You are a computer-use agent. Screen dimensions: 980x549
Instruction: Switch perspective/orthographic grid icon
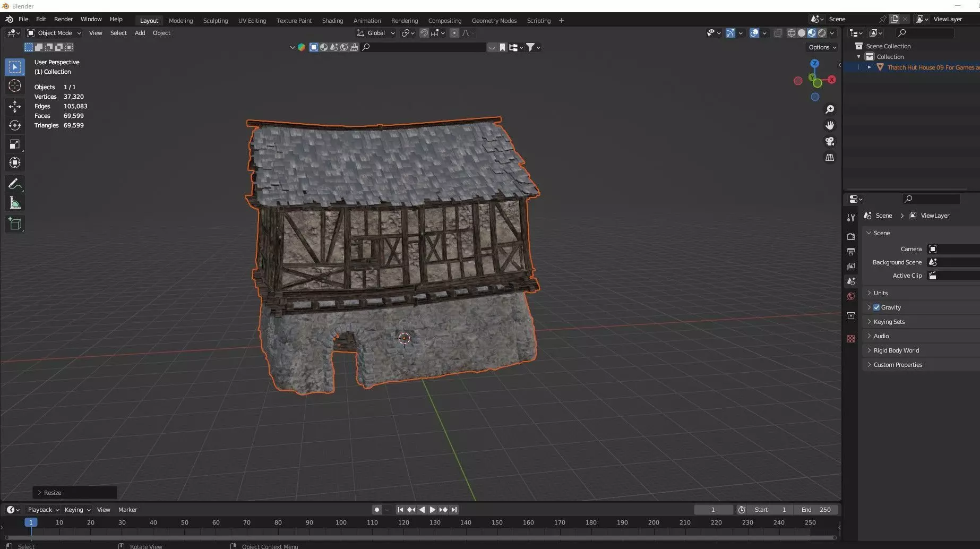[x=830, y=158]
